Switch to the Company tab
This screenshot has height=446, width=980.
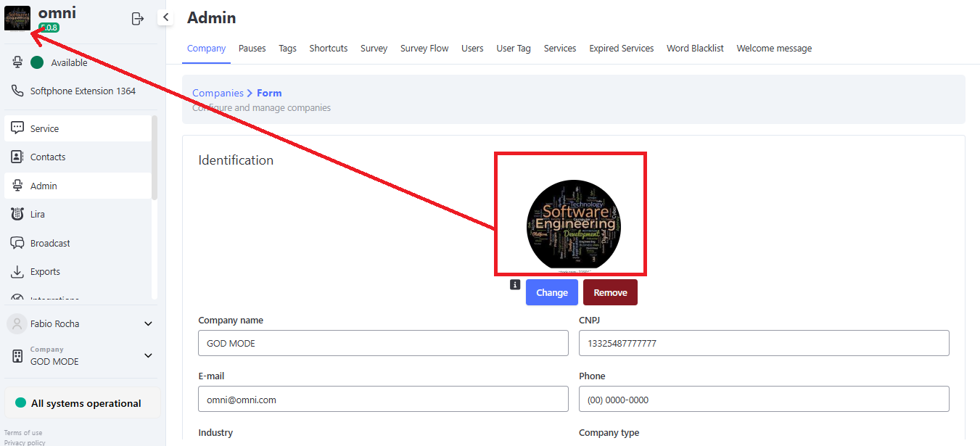click(x=206, y=49)
